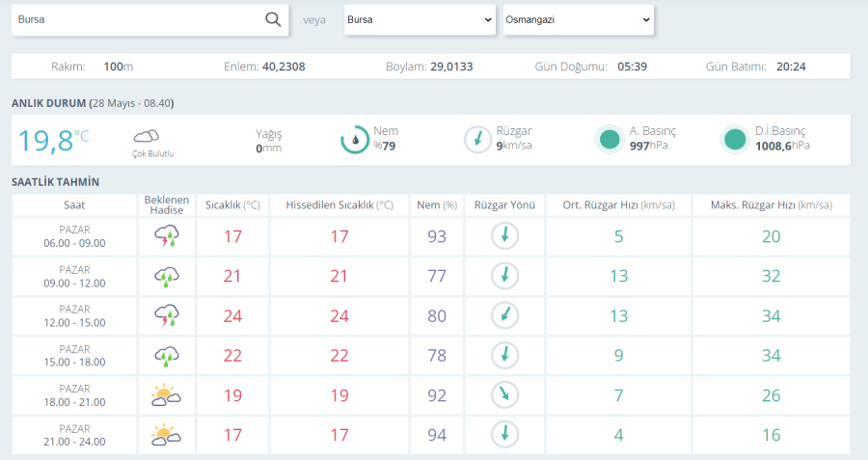
Task: Click the Hissedilen Sıcaklık column header
Action: tap(339, 205)
